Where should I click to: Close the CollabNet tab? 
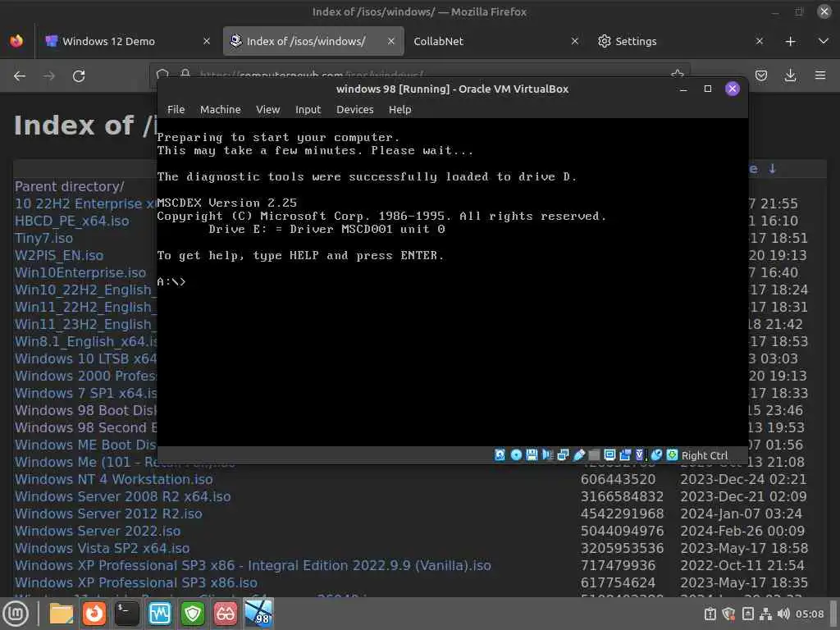click(x=575, y=41)
